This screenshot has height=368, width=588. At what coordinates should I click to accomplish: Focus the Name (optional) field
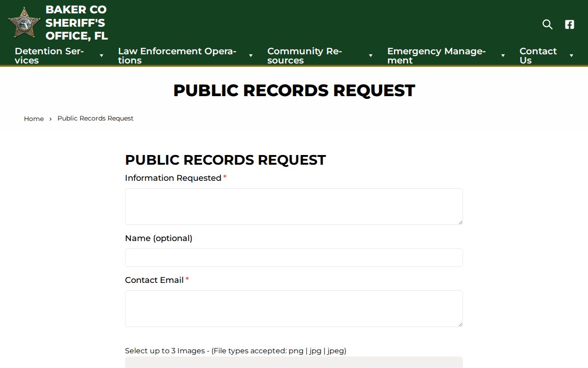tap(294, 258)
